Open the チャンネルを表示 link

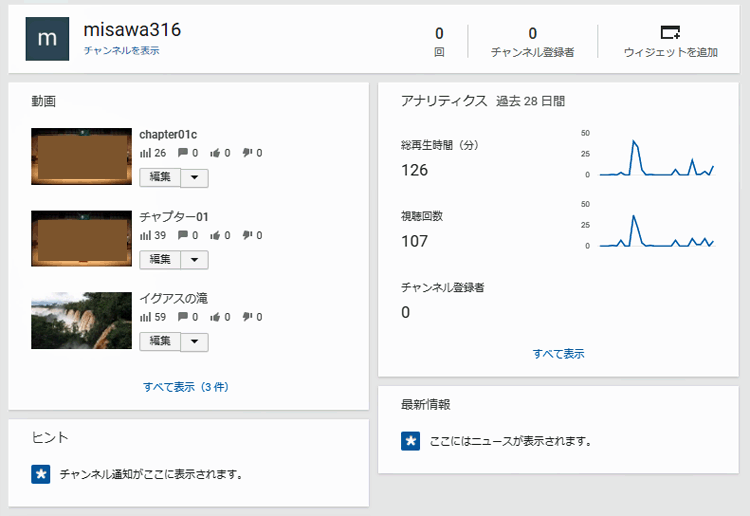pos(121,51)
